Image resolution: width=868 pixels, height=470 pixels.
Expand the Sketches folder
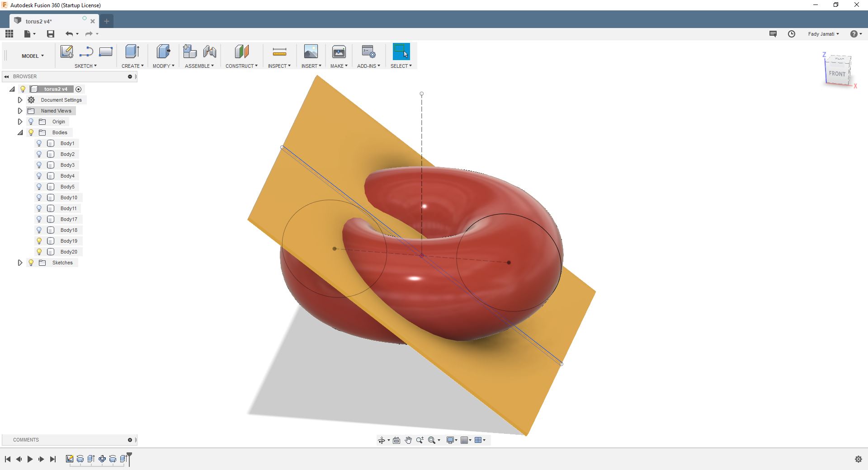(x=20, y=263)
